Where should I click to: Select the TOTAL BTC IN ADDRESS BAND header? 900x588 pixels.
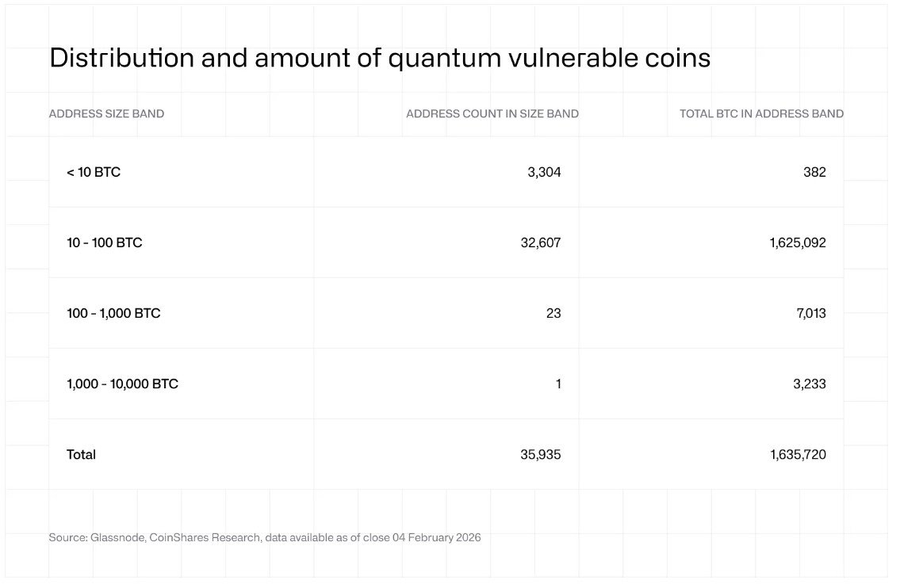pos(762,113)
